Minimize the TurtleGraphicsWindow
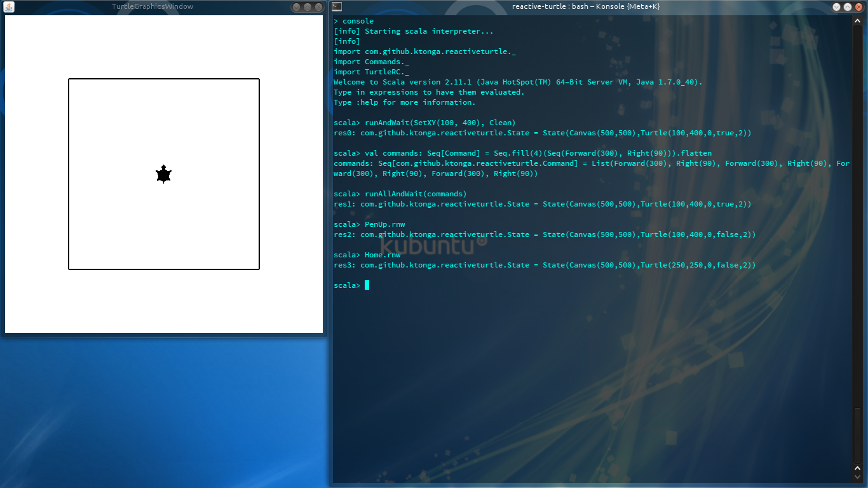 pyautogui.click(x=296, y=7)
